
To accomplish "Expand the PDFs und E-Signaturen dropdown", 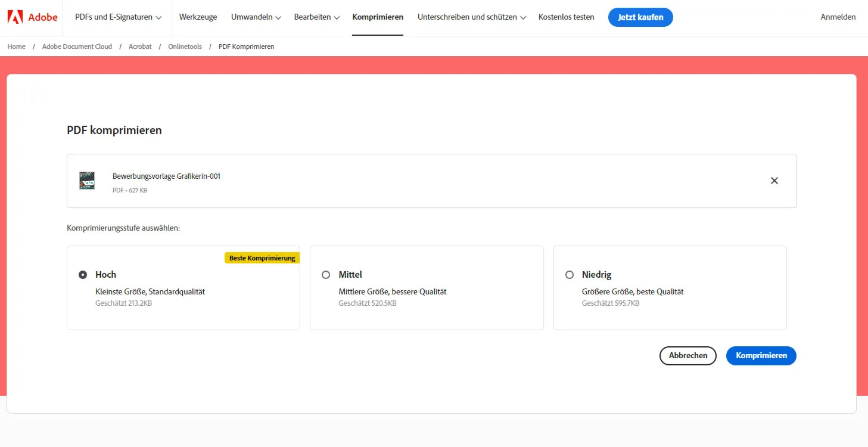I will 119,17.
